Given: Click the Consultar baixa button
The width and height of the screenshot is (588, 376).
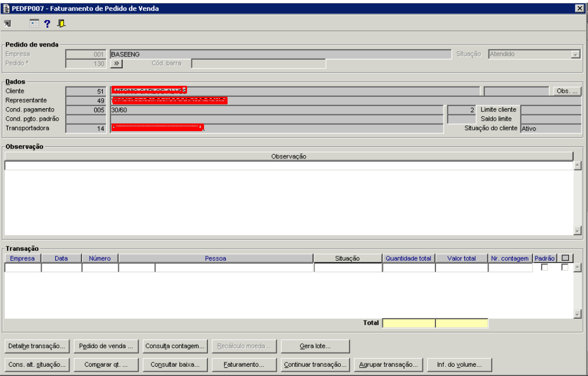Looking at the screenshot, I should click(x=174, y=365).
